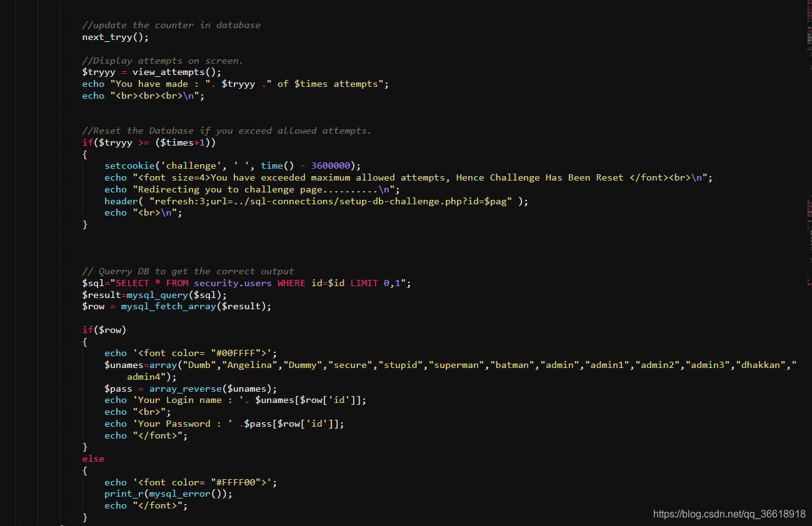Viewport: 812px width, 526px height.
Task: Click 'security.users' in the SQL string
Action: click(233, 283)
